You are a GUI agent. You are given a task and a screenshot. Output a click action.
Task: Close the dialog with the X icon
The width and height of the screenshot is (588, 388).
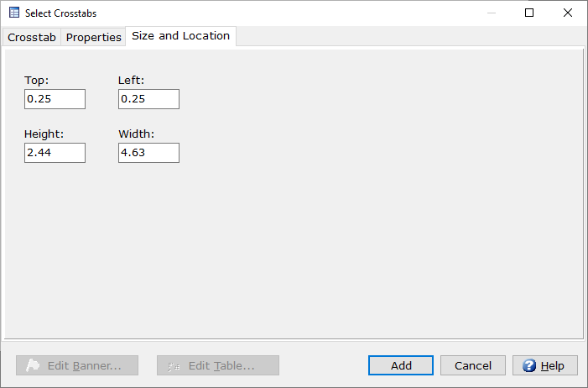coord(568,13)
